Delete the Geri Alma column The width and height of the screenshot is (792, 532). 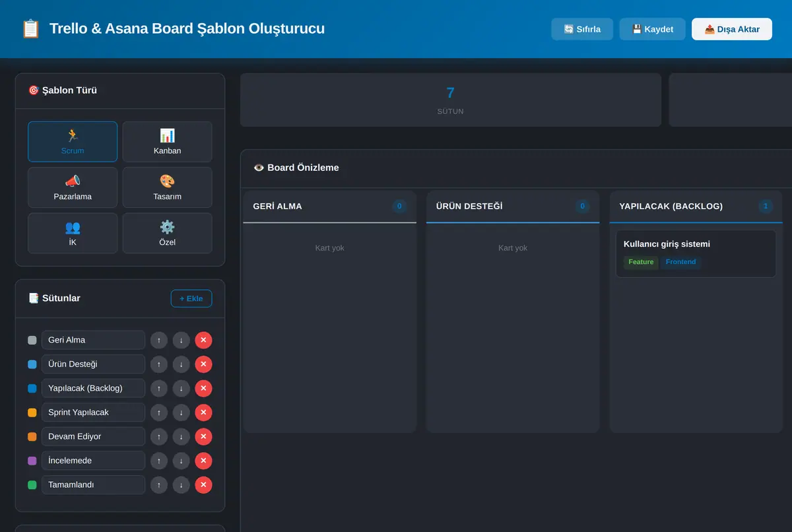[203, 340]
